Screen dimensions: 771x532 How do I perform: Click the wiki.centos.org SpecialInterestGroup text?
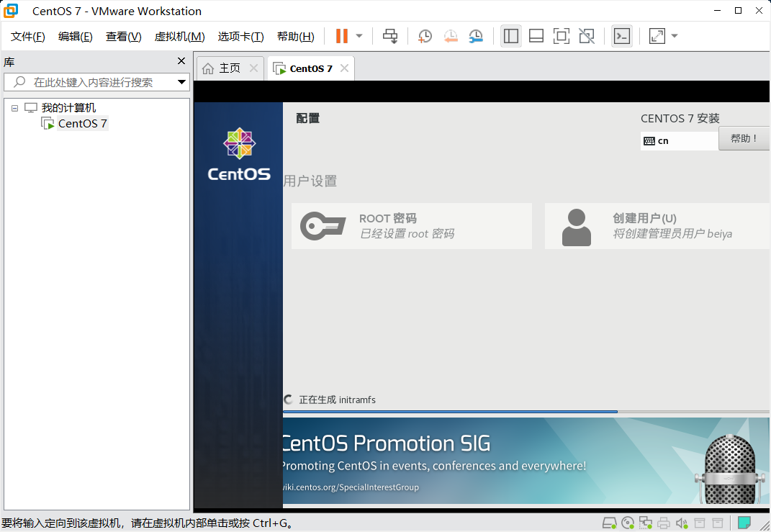pyautogui.click(x=351, y=487)
